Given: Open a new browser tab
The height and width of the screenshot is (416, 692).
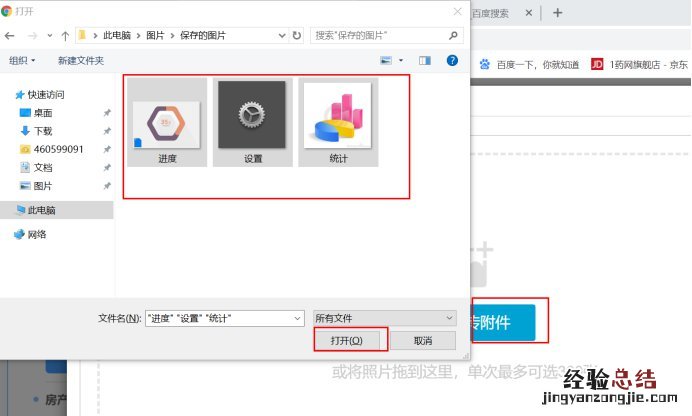Looking at the screenshot, I should 557,13.
